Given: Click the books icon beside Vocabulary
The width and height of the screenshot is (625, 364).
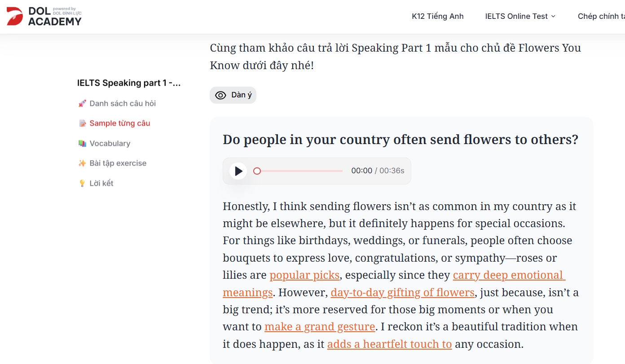Looking at the screenshot, I should tap(82, 144).
